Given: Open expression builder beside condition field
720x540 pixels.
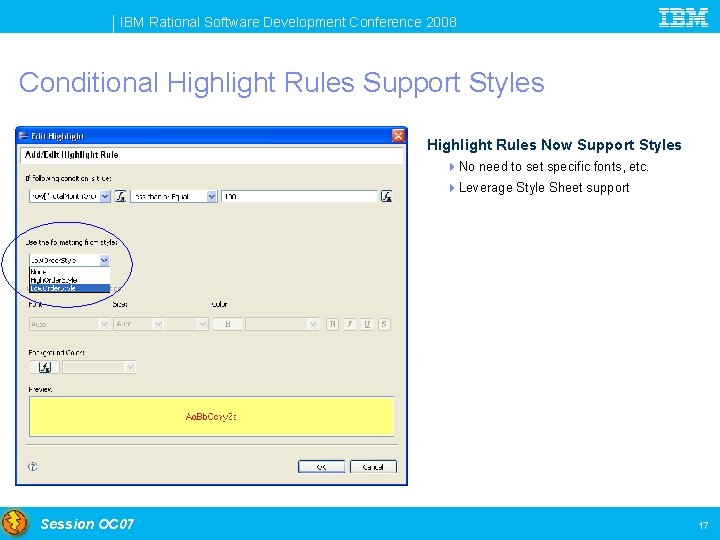Looking at the screenshot, I should coord(120,196).
